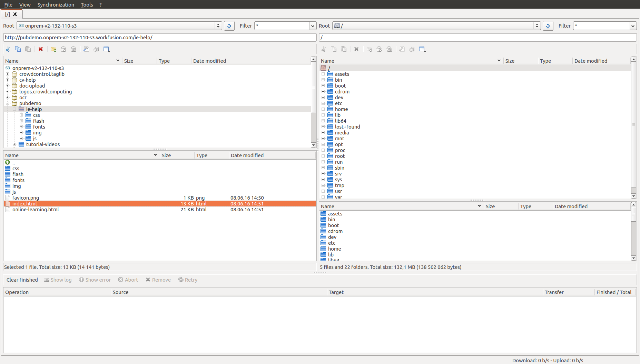Click the Paste icon in the local pane toolbar
The image size is (640, 364).
[344, 49]
